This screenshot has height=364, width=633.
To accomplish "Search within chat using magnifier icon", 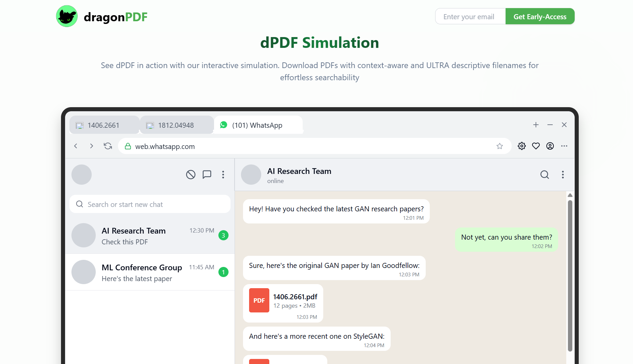I will point(545,175).
